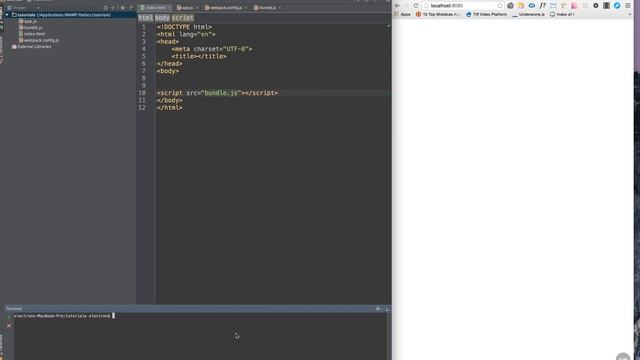Viewport: 640px width, 360px height.
Task: Hide the Terminal panel
Action: (387, 309)
